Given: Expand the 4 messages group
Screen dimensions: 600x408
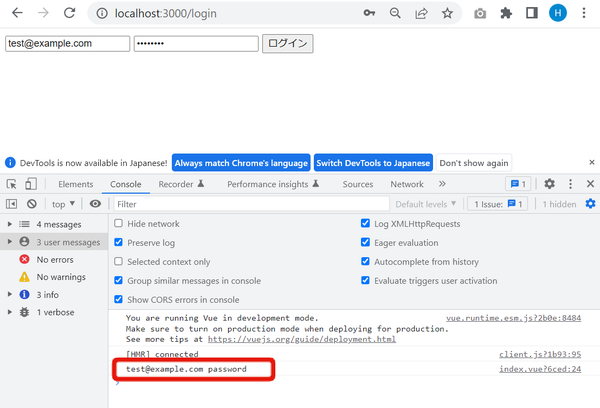Looking at the screenshot, I should [10, 224].
